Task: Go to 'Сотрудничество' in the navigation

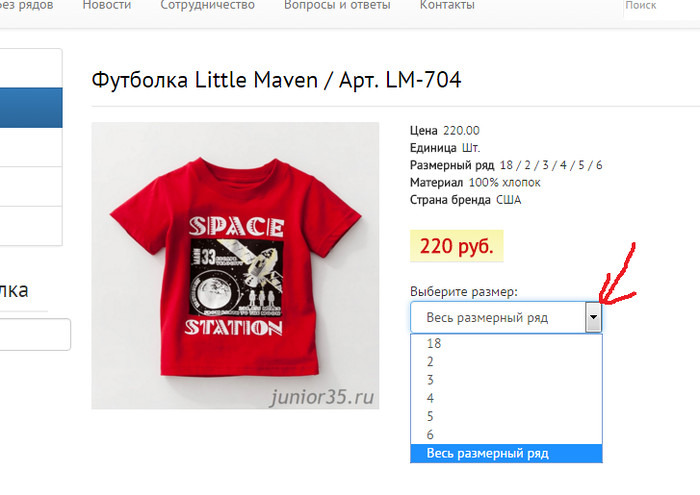Action: [x=207, y=5]
